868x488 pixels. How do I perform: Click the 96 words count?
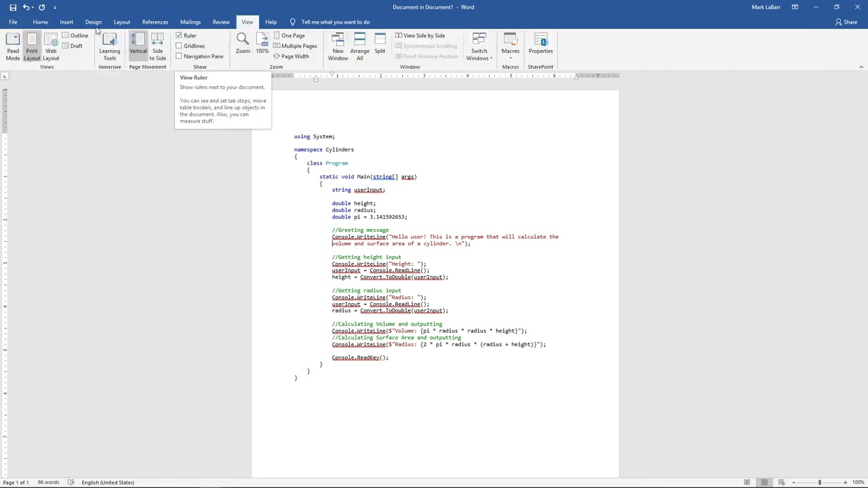pos(48,483)
